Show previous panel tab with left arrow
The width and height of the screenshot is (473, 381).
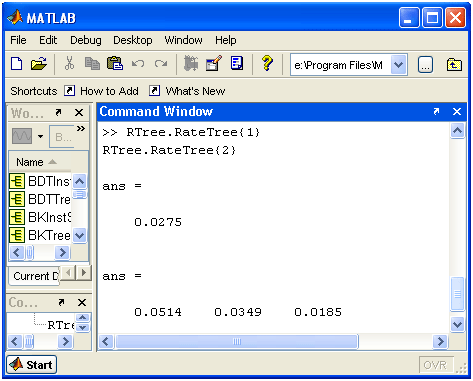coord(68,273)
